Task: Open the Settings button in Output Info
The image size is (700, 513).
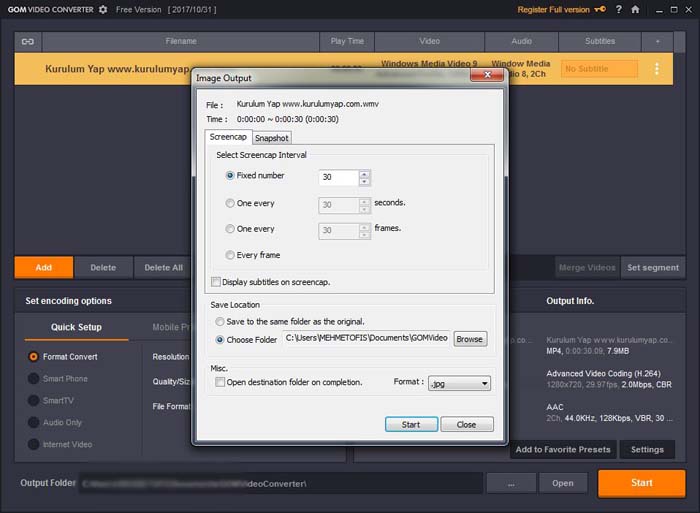Action: coord(647,450)
